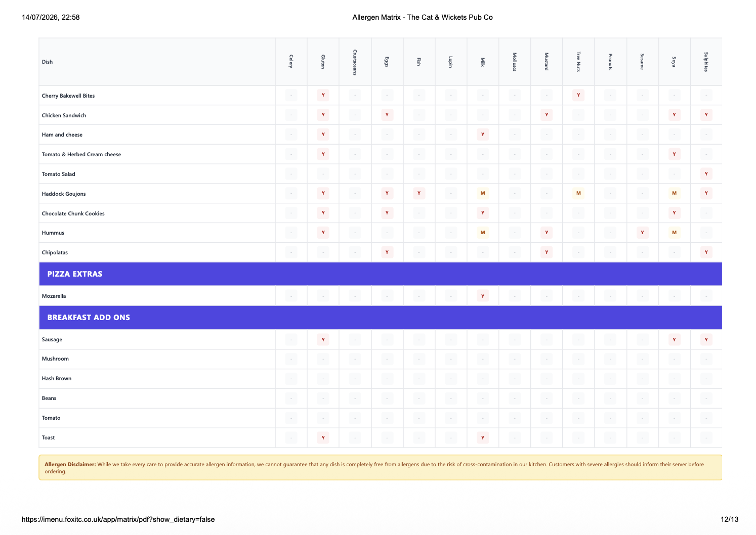
Task: Click the Crustaceans column header
Action: 355,62
